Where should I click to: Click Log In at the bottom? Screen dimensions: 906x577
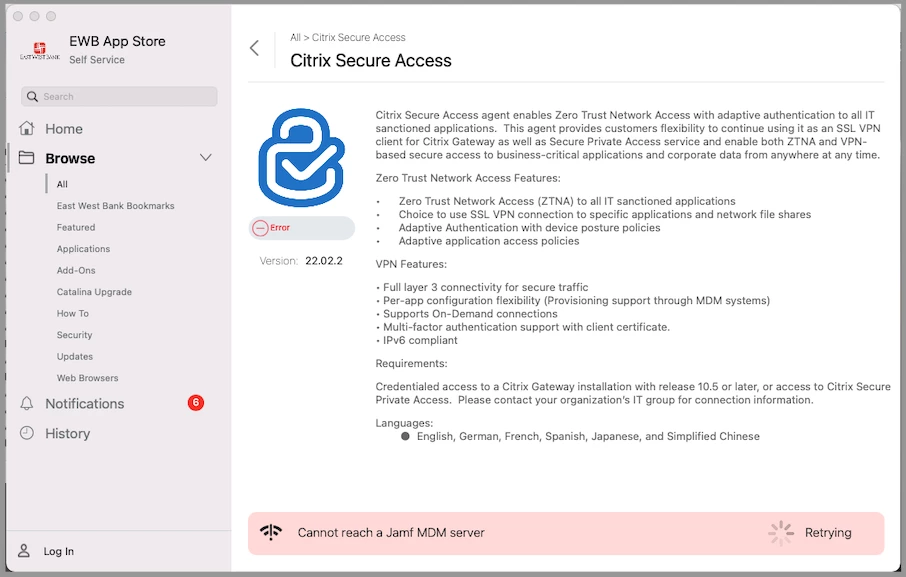click(x=59, y=551)
